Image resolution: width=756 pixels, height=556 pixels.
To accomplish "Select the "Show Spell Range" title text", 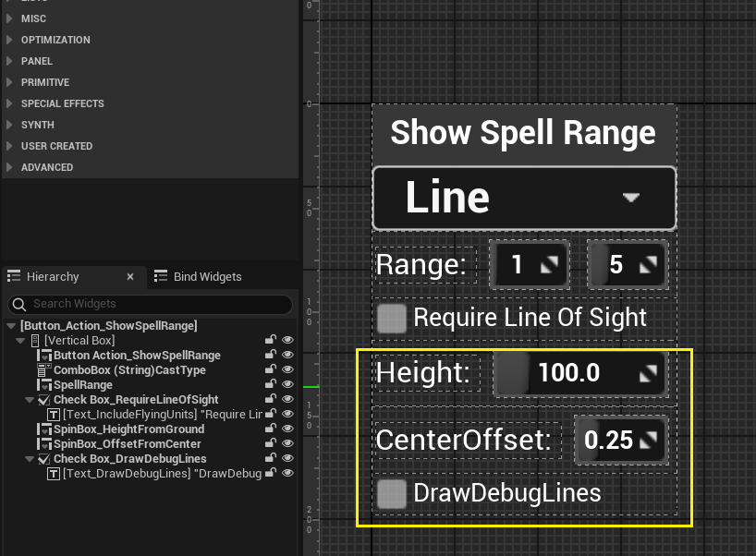I will (523, 133).
